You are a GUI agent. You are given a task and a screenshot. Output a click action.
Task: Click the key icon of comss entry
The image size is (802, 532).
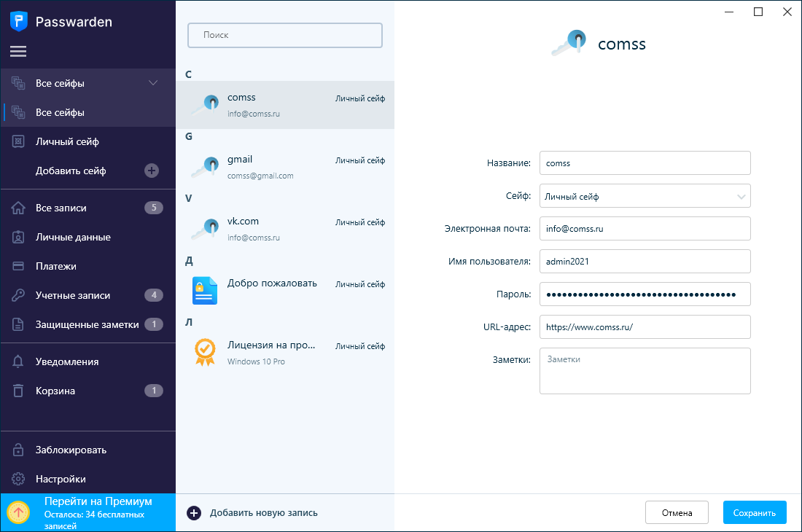pyautogui.click(x=205, y=105)
